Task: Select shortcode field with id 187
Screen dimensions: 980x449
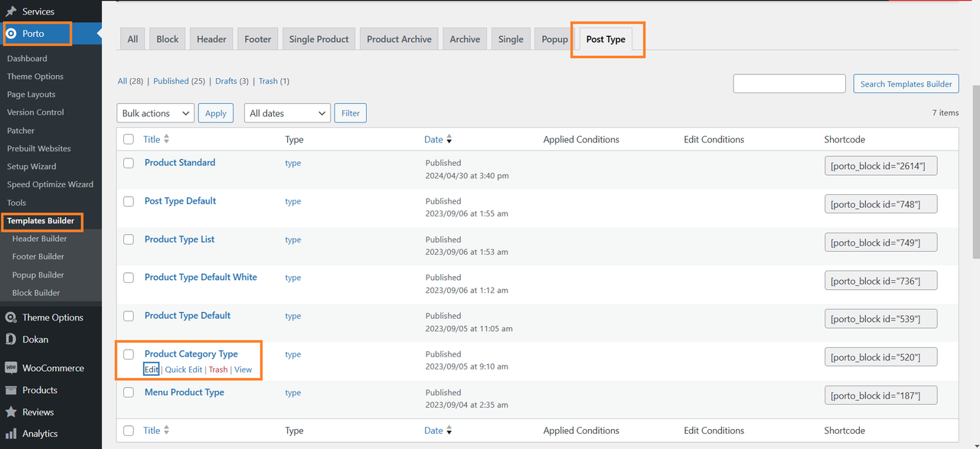Action: [x=880, y=395]
